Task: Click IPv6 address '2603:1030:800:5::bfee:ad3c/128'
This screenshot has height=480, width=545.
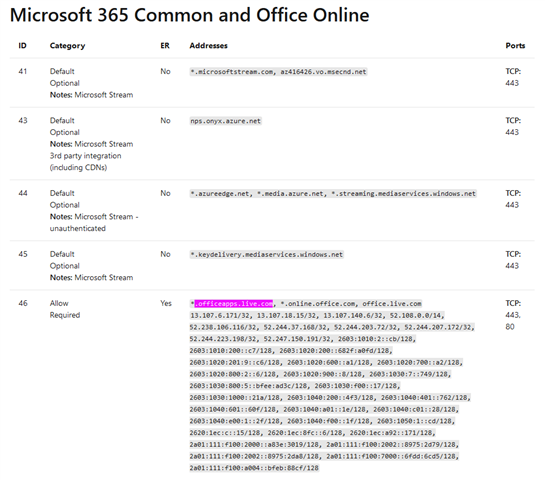Action: pos(249,386)
